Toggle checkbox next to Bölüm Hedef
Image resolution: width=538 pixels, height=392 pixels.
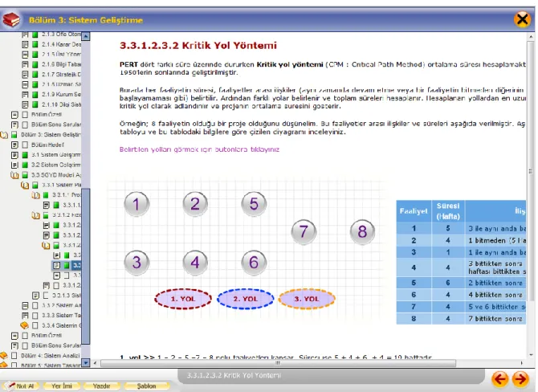click(25, 145)
